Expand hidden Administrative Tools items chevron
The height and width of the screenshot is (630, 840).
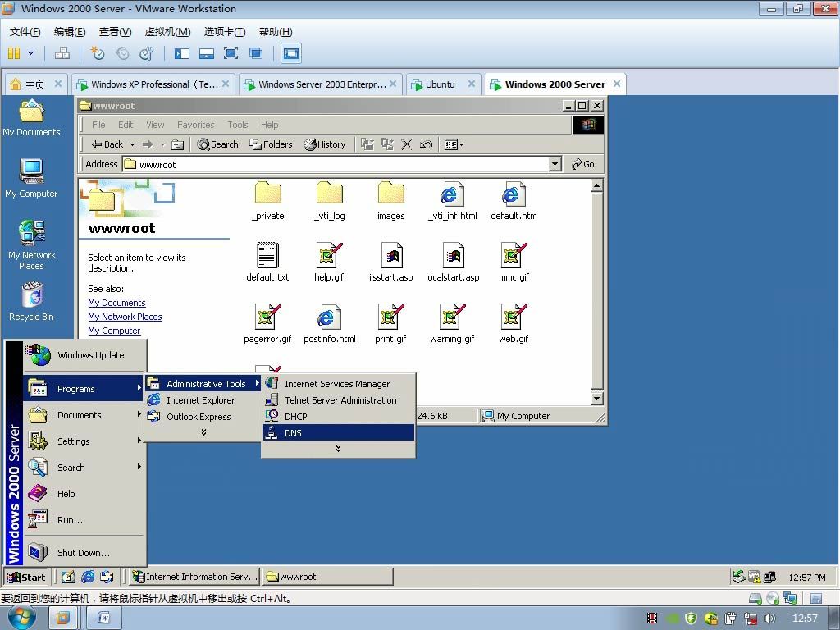click(338, 449)
